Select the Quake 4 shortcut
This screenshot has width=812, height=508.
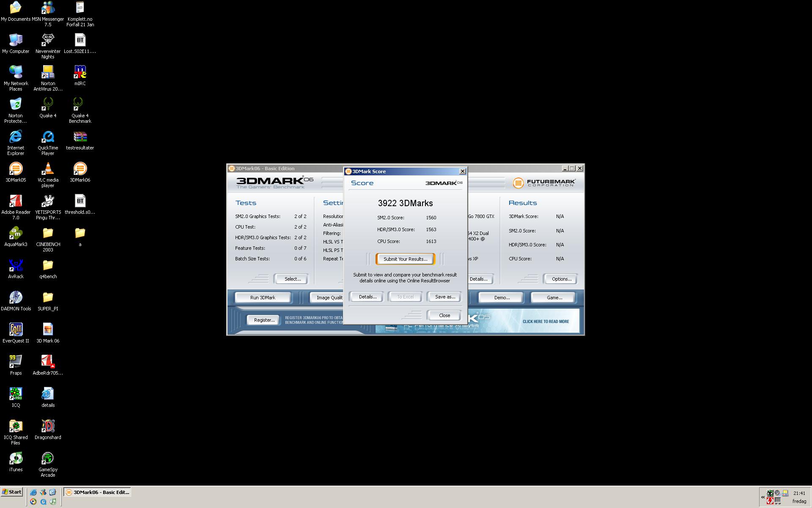pos(48,108)
